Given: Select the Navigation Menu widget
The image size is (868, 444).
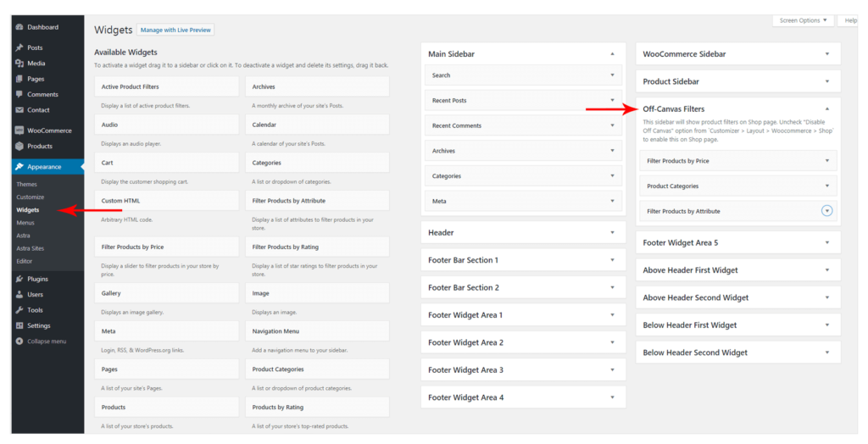Looking at the screenshot, I should pos(317,331).
